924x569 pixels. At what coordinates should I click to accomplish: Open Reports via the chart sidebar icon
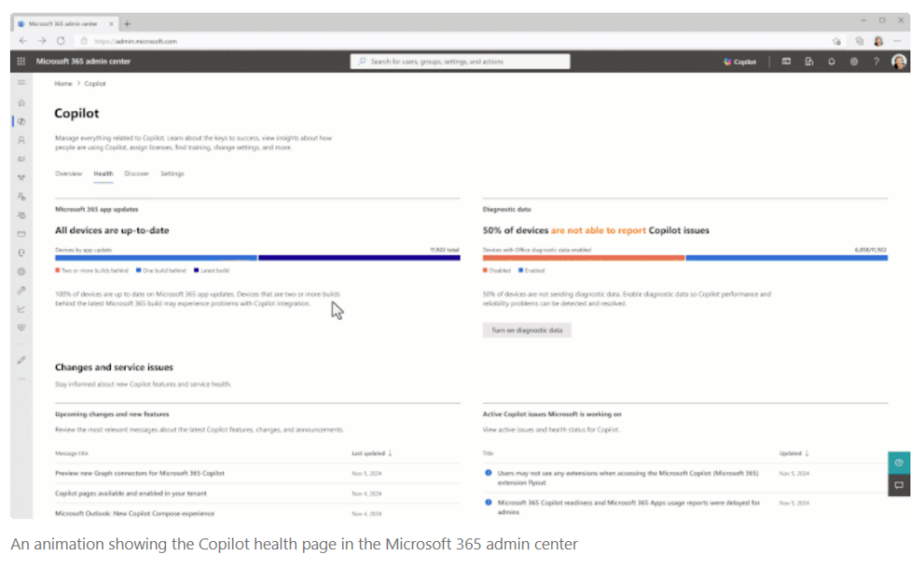tap(22, 309)
